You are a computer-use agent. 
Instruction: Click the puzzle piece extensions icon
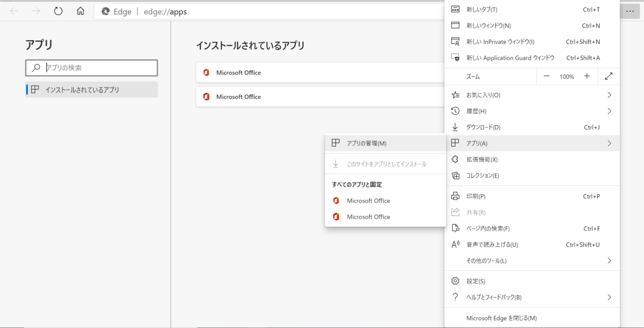[455, 159]
